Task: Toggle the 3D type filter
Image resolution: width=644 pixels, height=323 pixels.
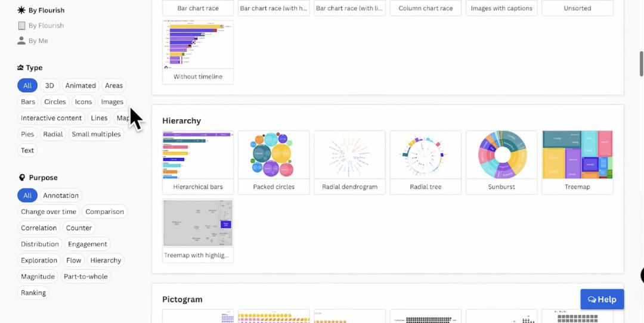Action: coord(49,86)
